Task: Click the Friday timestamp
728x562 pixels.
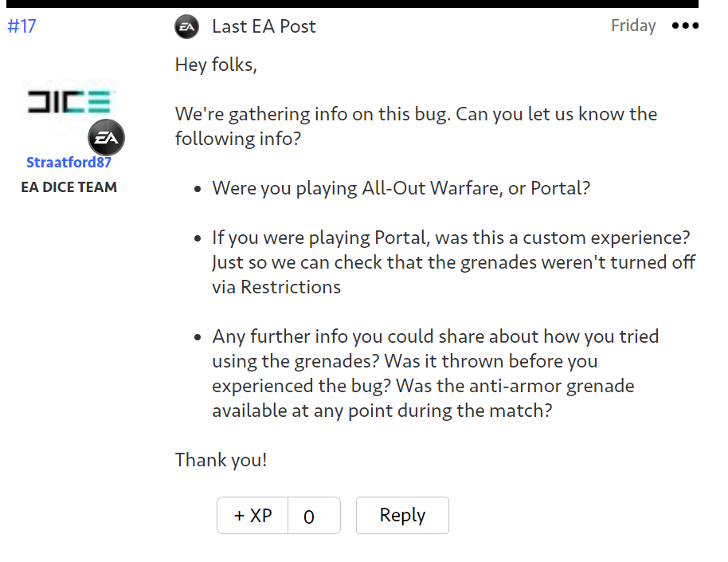Action: point(633,26)
